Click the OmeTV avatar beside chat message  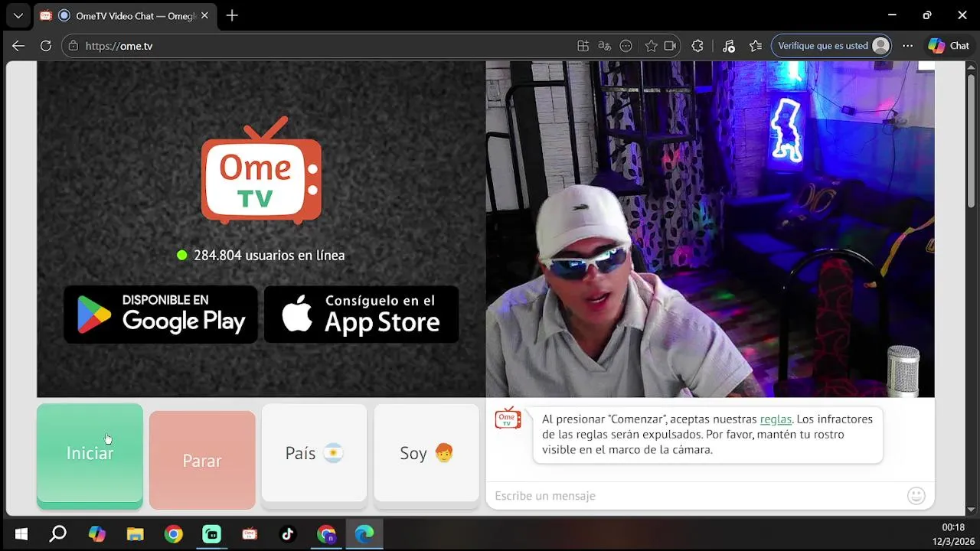508,418
